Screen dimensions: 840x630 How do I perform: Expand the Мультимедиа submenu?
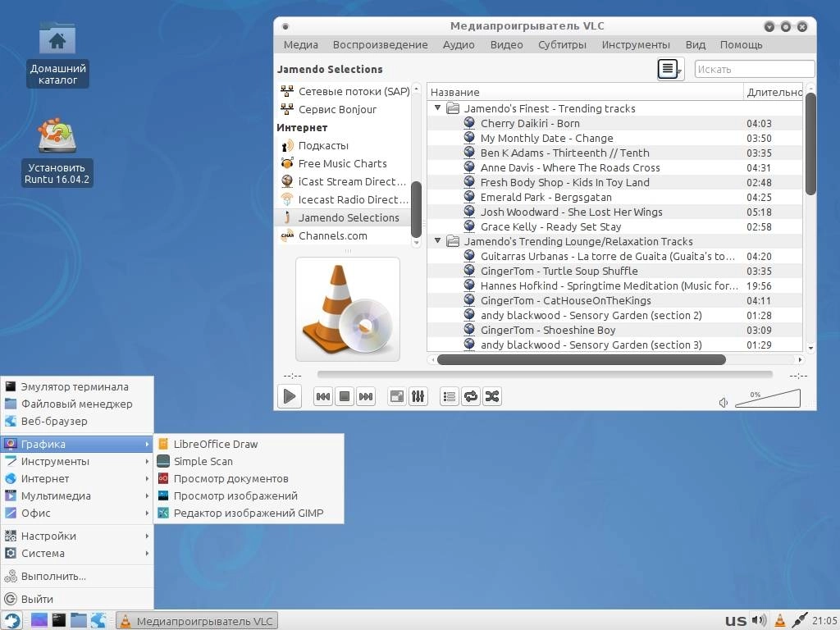[77, 495]
